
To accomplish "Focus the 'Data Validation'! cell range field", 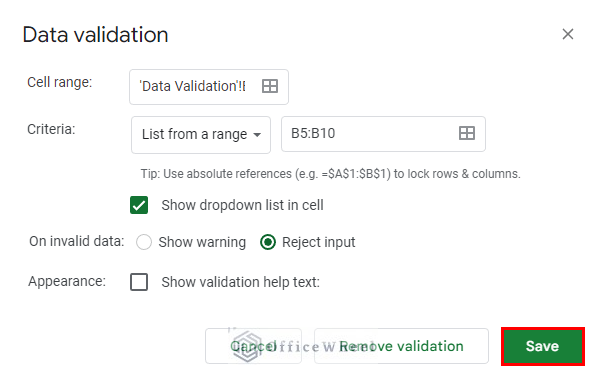I will (209, 87).
